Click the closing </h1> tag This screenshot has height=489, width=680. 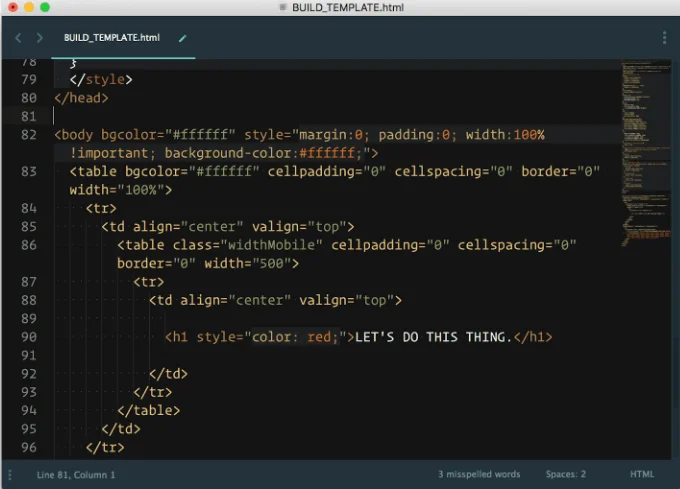click(533, 337)
